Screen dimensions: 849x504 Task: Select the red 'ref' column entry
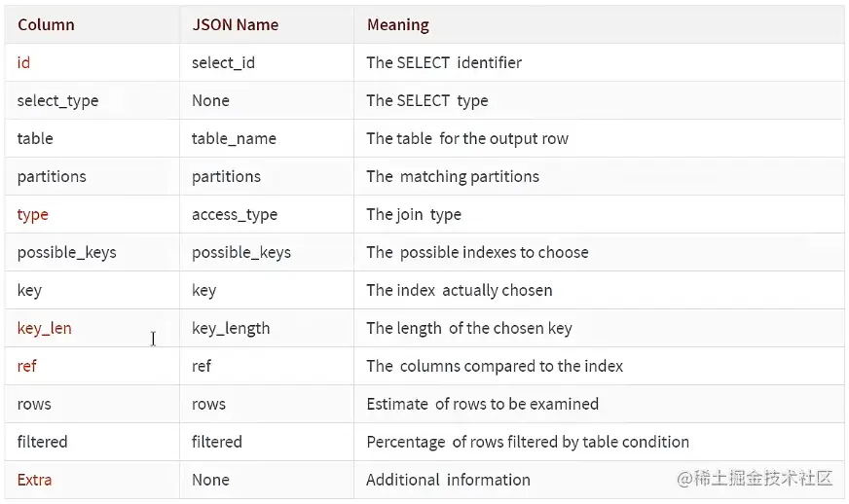pos(26,366)
